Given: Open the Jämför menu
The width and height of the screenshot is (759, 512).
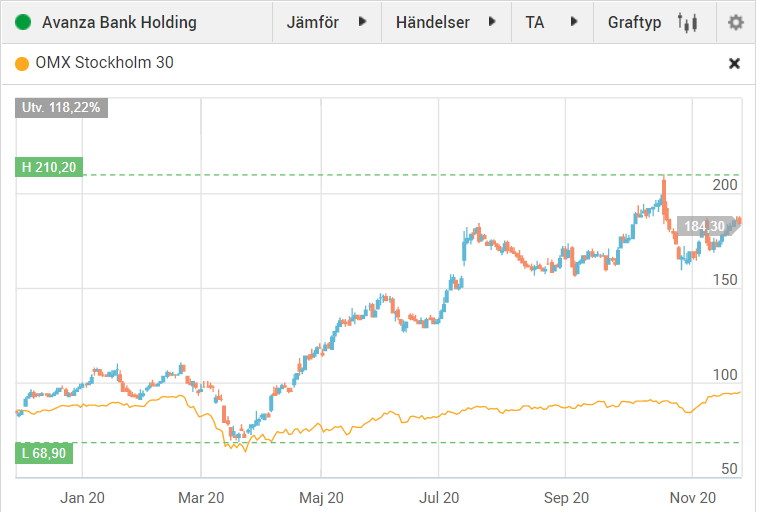Looking at the screenshot, I should 327,22.
